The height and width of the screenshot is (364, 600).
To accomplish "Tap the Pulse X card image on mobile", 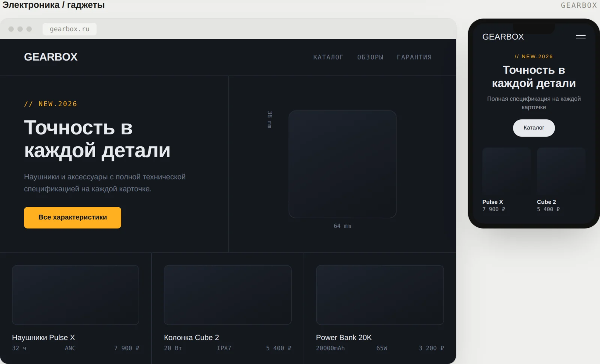I will coord(506,171).
